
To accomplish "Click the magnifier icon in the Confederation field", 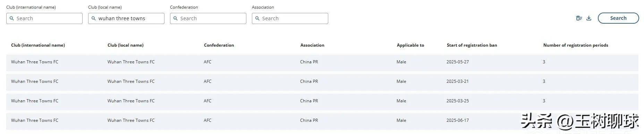I will click(x=176, y=18).
